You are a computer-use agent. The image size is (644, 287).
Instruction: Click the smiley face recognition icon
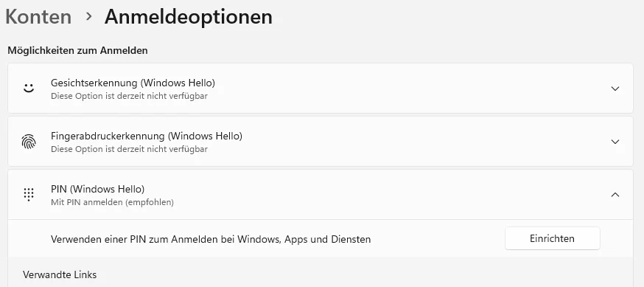coord(29,89)
